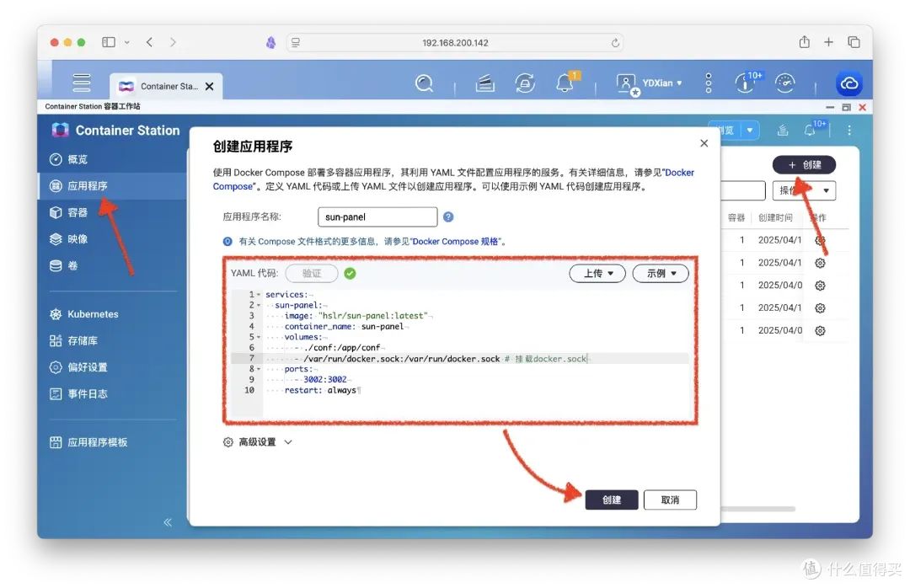Screen dimensions: 910x588
Task: Show Safari tab overview
Action: (x=854, y=42)
